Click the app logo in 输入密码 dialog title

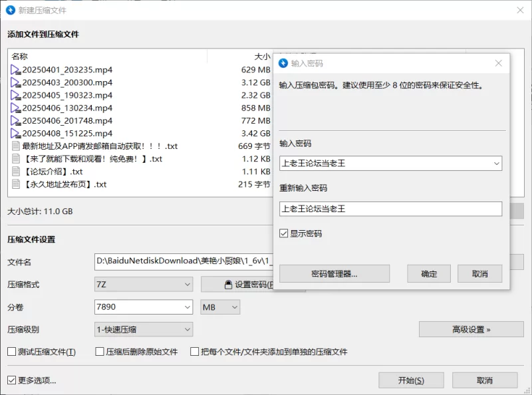pos(283,63)
